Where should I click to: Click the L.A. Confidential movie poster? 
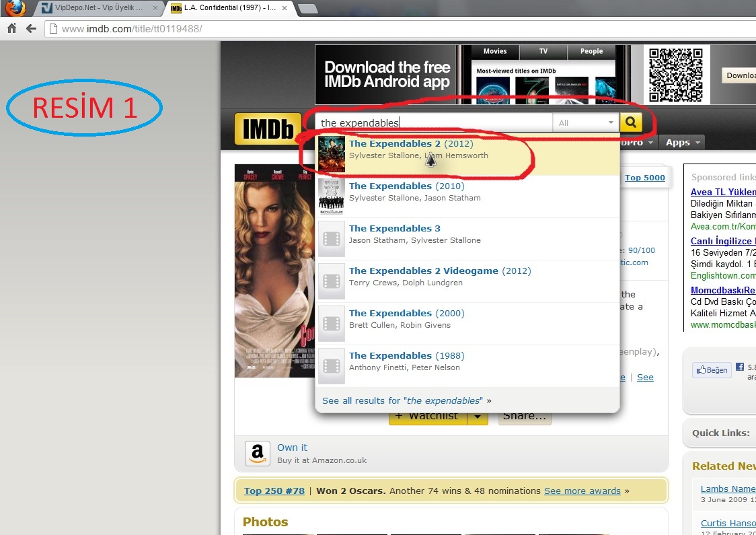tap(274, 271)
